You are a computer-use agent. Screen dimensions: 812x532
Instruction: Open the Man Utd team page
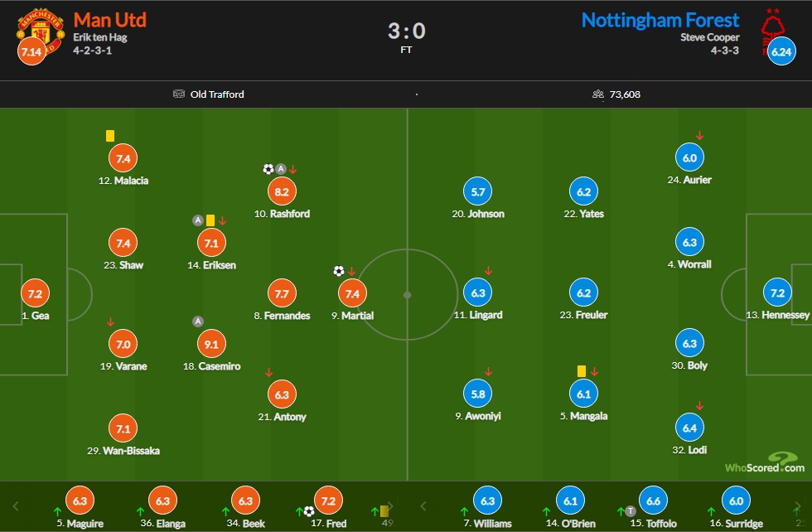(109, 20)
